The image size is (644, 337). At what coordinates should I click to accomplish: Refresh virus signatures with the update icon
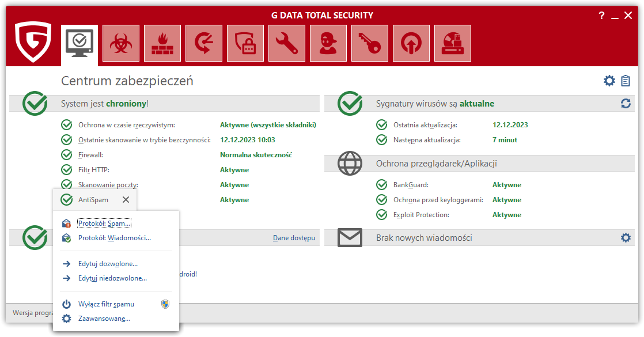point(626,104)
